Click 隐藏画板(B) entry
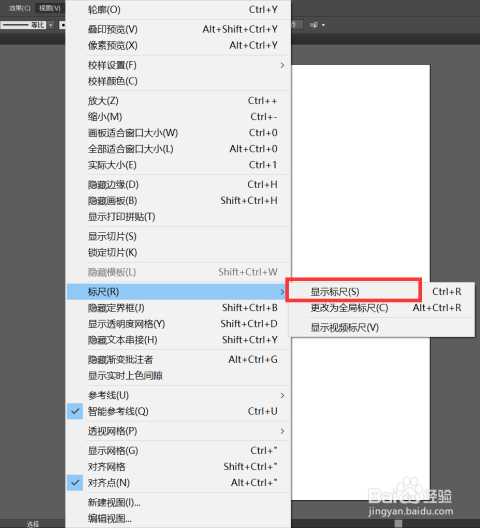Image resolution: width=480 pixels, height=528 pixels. tap(178, 201)
